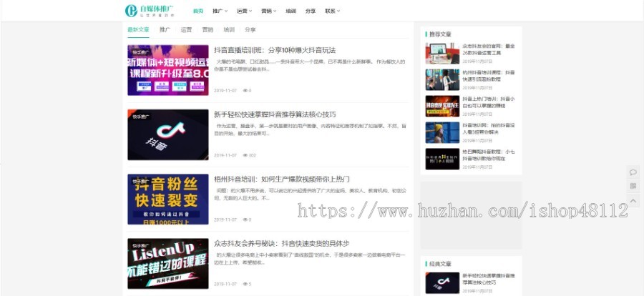The height and width of the screenshot is (296, 644).
Task: Open article 新手轻松快速掌握抖音推荐算法核心技巧
Action: [275, 114]
